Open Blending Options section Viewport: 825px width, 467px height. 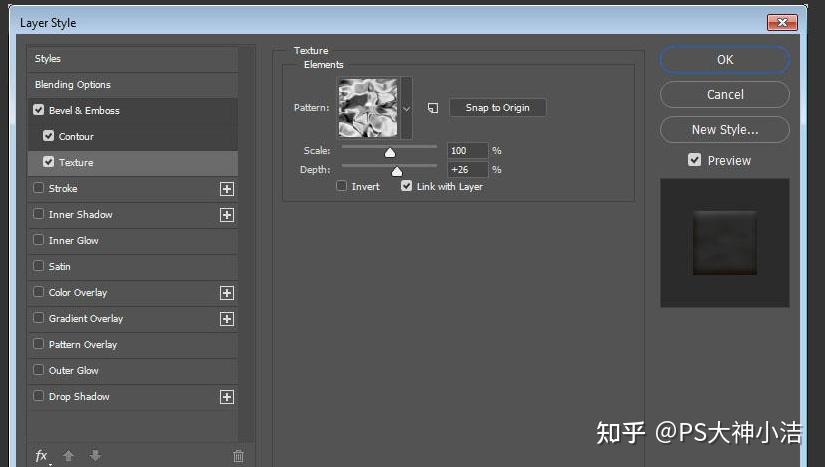pyautogui.click(x=133, y=85)
